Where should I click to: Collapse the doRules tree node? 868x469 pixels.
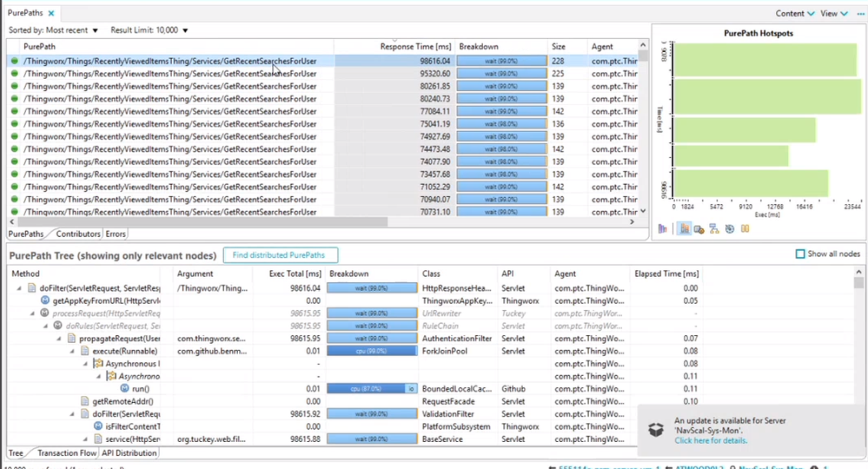point(46,327)
